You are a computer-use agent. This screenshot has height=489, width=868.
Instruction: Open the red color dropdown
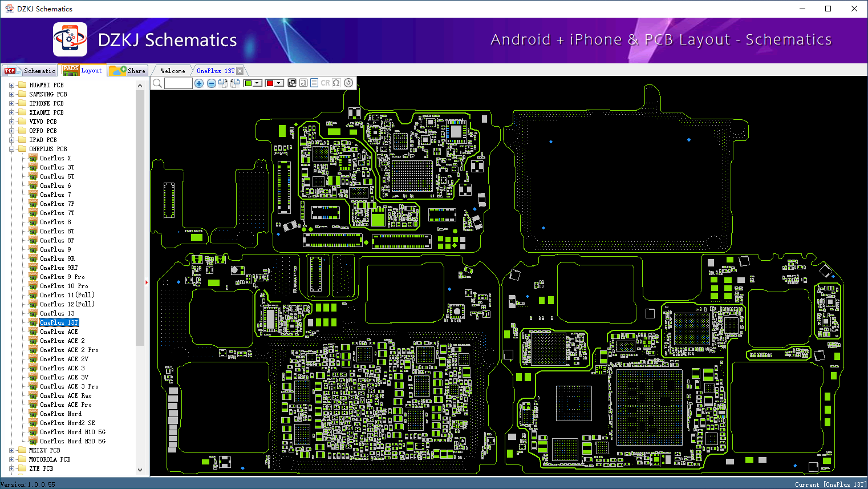(x=279, y=83)
